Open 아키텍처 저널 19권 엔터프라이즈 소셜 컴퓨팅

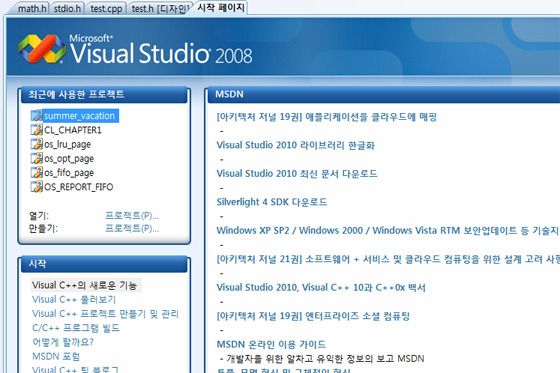coord(313,316)
